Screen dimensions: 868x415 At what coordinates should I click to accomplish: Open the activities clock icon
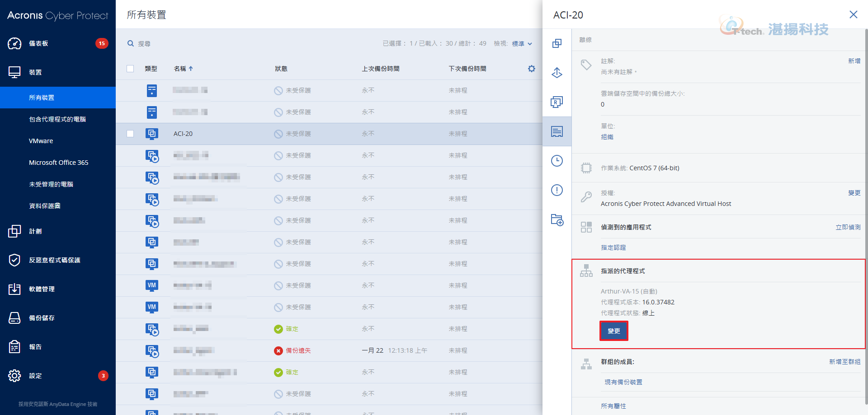pyautogui.click(x=557, y=161)
